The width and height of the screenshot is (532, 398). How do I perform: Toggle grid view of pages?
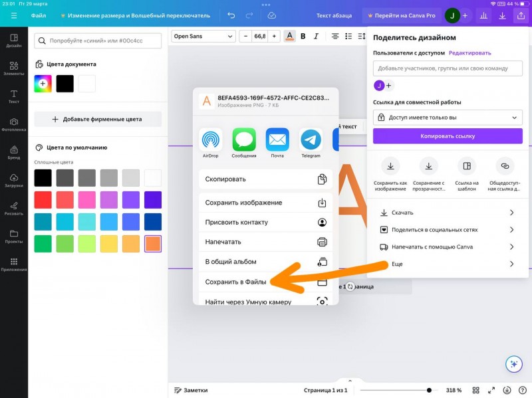click(x=476, y=390)
